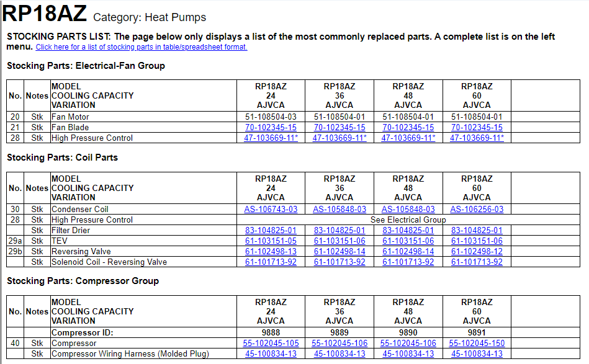Open TEV 61-103151-06 link for the 36 model
Viewport: 589px width, 364px height.
pos(339,241)
